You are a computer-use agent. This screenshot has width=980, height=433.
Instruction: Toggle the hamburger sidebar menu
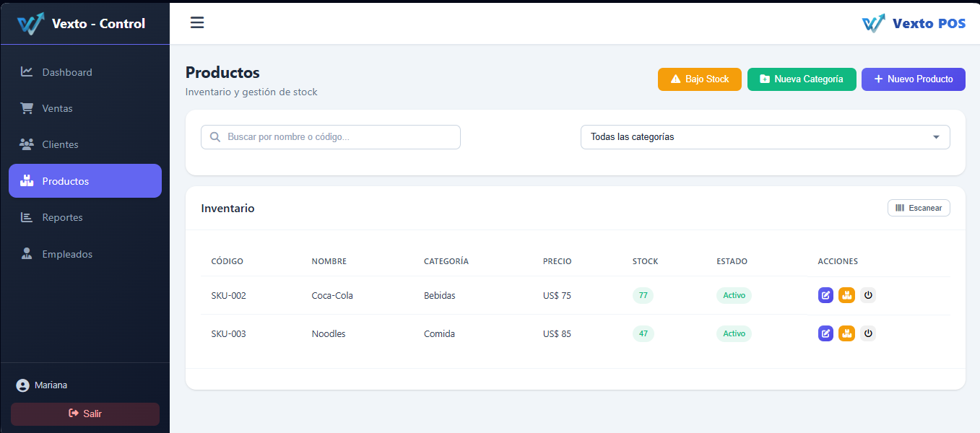pos(197,22)
